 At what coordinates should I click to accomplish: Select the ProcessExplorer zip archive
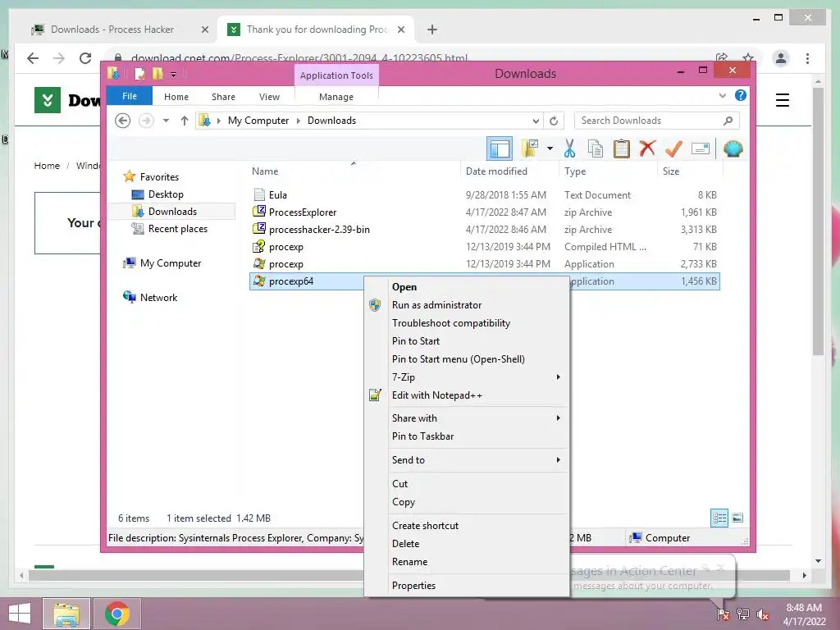pyautogui.click(x=303, y=212)
